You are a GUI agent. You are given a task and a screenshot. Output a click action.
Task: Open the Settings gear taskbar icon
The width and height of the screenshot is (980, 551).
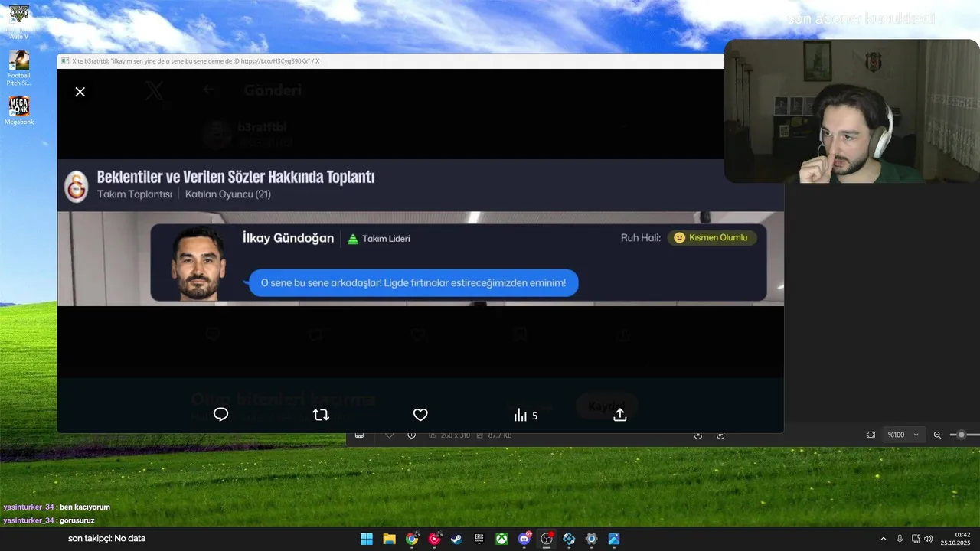tap(591, 539)
